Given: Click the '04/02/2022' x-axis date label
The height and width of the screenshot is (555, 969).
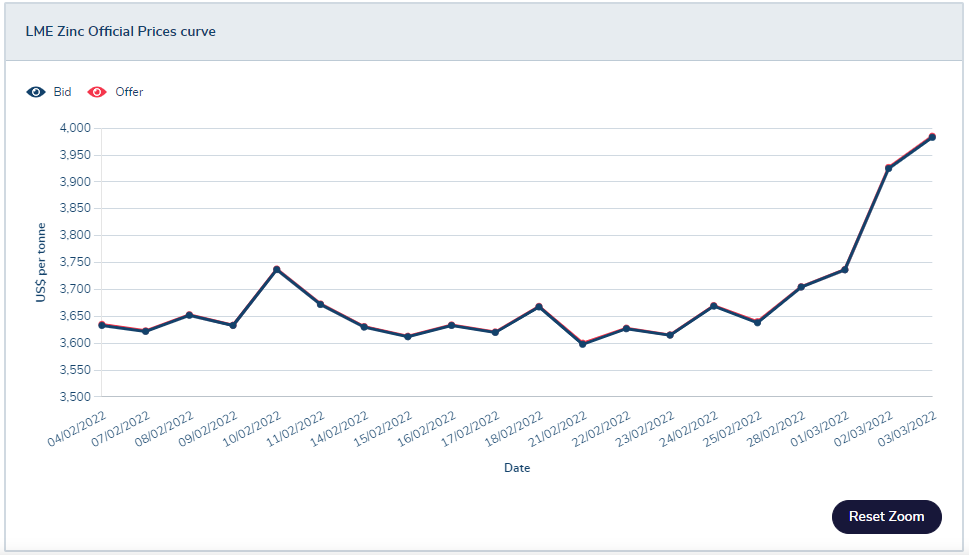Looking at the screenshot, I should pos(77,428).
